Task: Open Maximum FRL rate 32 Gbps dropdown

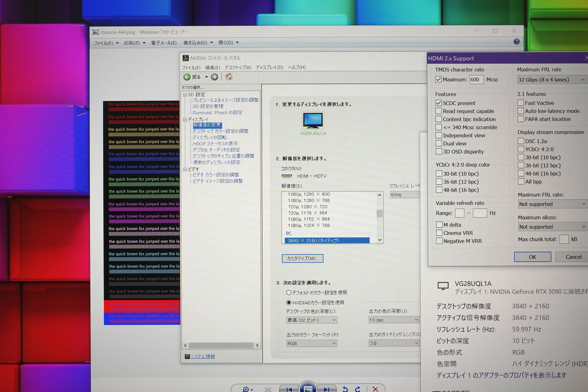Action: click(552, 80)
